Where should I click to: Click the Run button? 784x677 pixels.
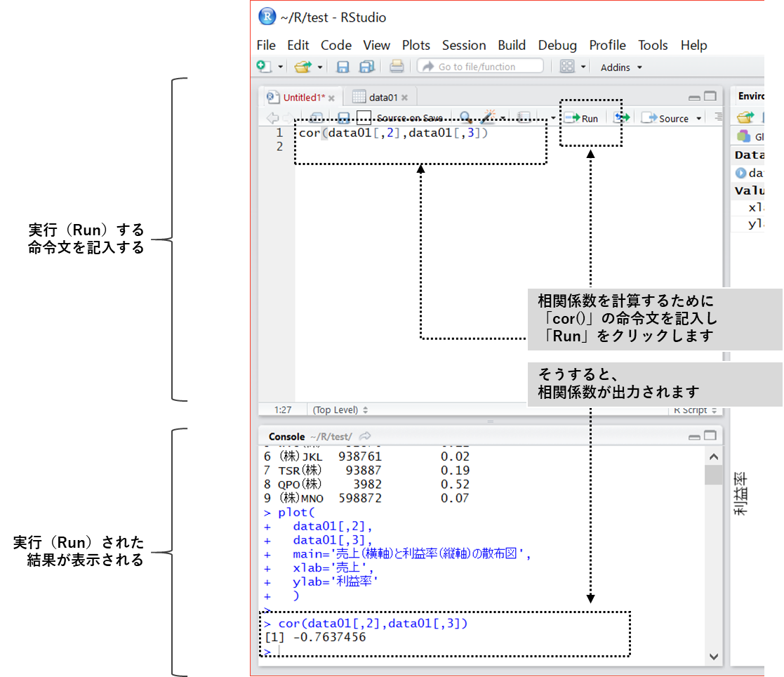(x=582, y=118)
